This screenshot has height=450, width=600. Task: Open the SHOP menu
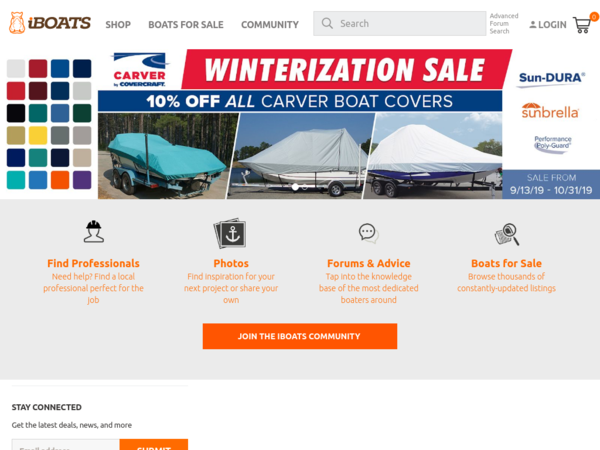point(118,24)
